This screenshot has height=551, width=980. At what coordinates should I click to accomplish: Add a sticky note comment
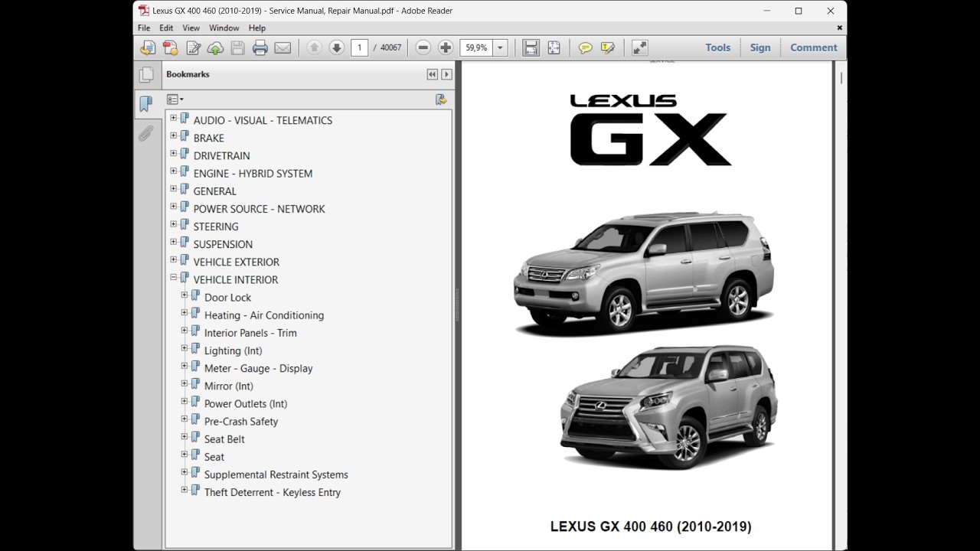[x=586, y=47]
